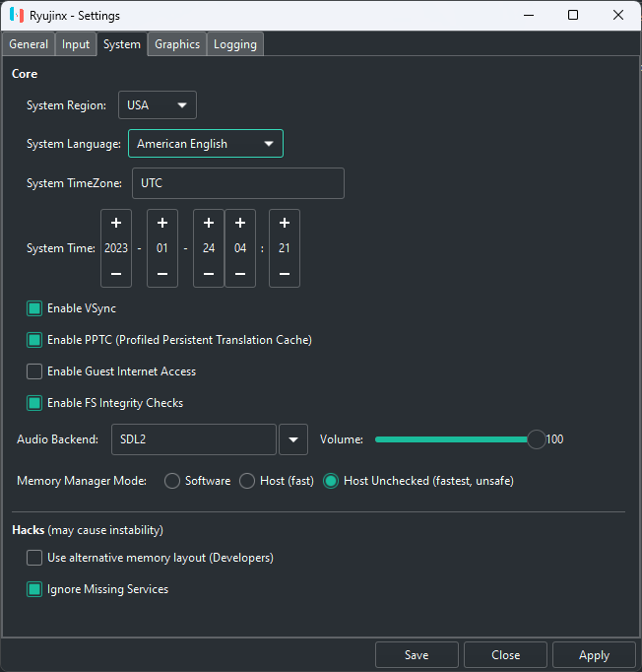
Task: Click the Volume slider handle
Action: click(x=536, y=439)
